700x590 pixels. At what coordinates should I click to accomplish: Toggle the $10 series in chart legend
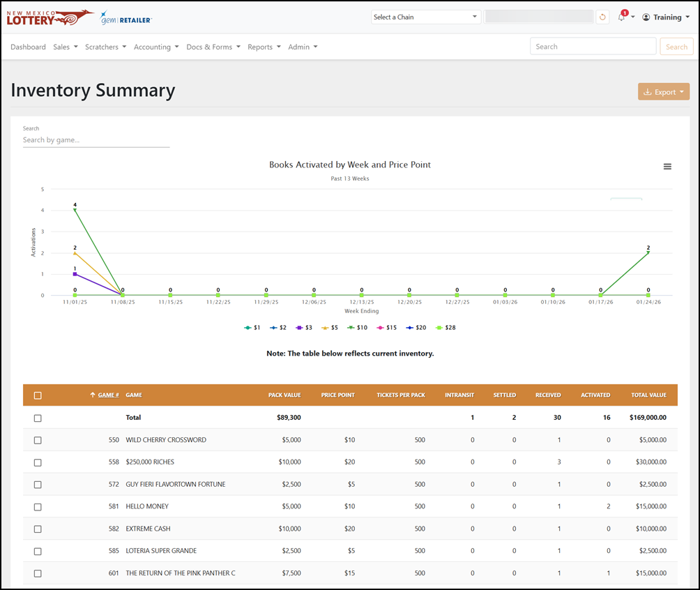pyautogui.click(x=357, y=327)
